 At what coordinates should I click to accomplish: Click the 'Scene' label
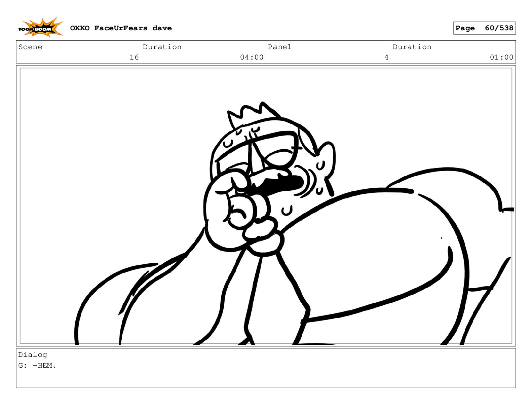[x=30, y=47]
